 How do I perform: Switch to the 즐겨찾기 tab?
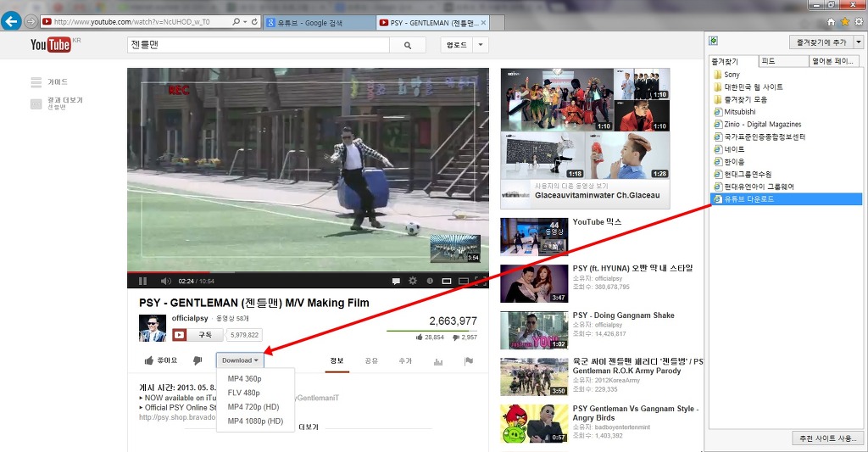[733, 62]
